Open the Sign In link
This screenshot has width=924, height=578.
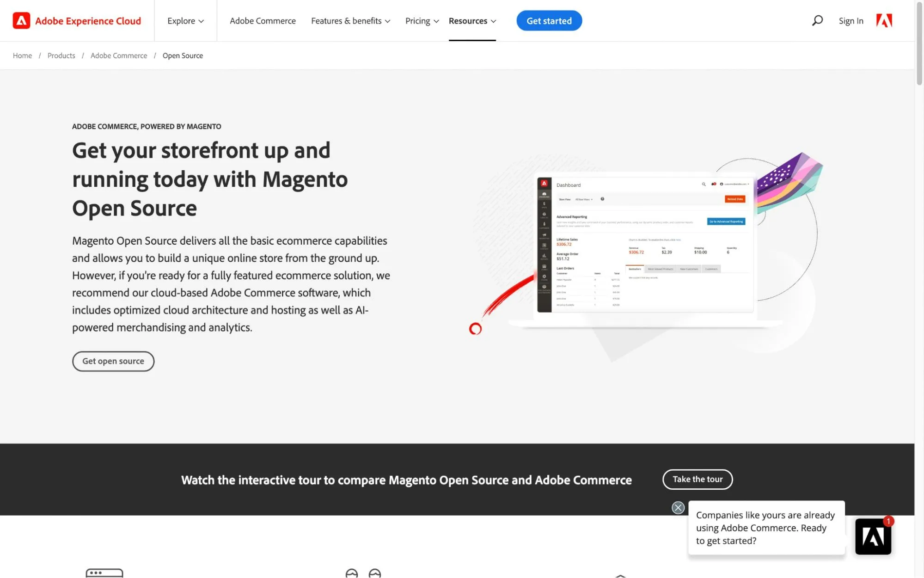coord(851,21)
